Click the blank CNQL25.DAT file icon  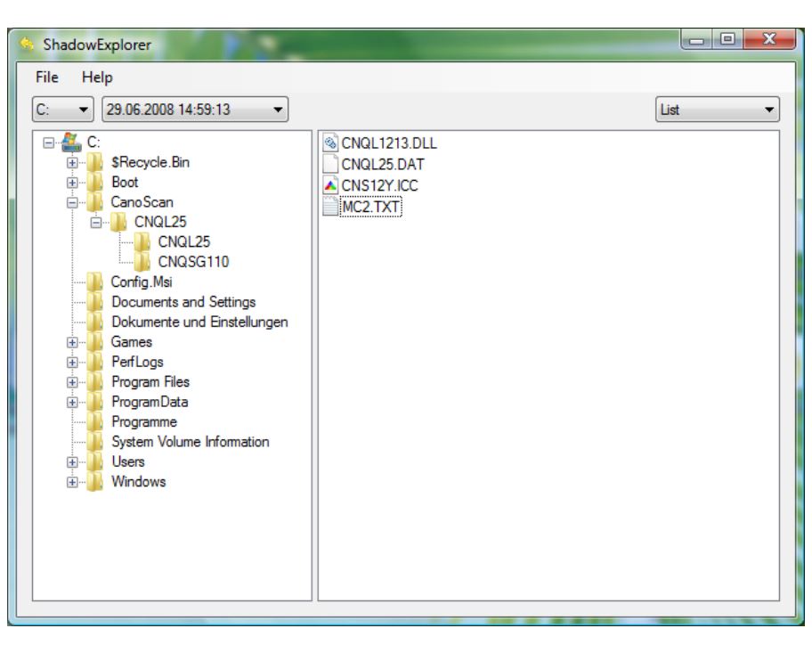click(x=329, y=164)
